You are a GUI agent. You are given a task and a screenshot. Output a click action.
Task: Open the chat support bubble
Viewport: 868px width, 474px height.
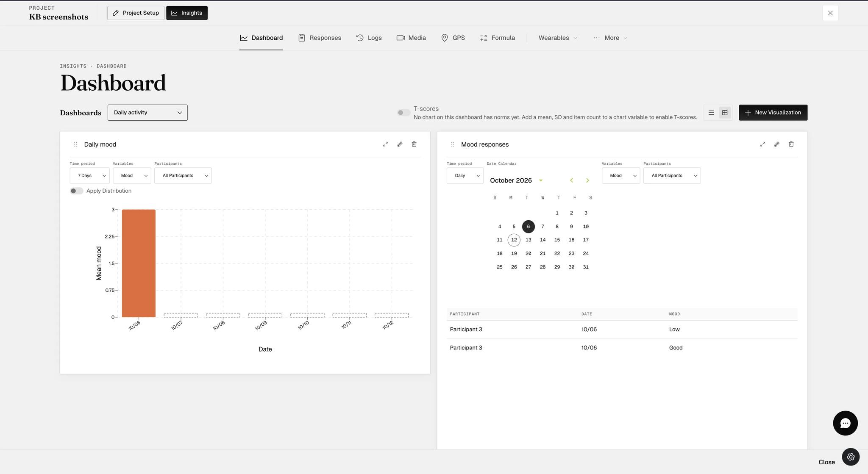845,423
